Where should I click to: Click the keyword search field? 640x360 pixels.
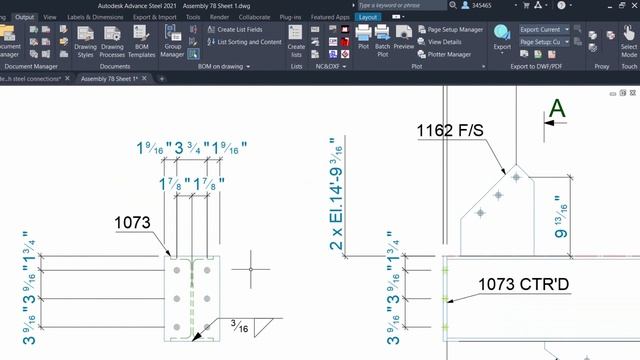[x=402, y=5]
